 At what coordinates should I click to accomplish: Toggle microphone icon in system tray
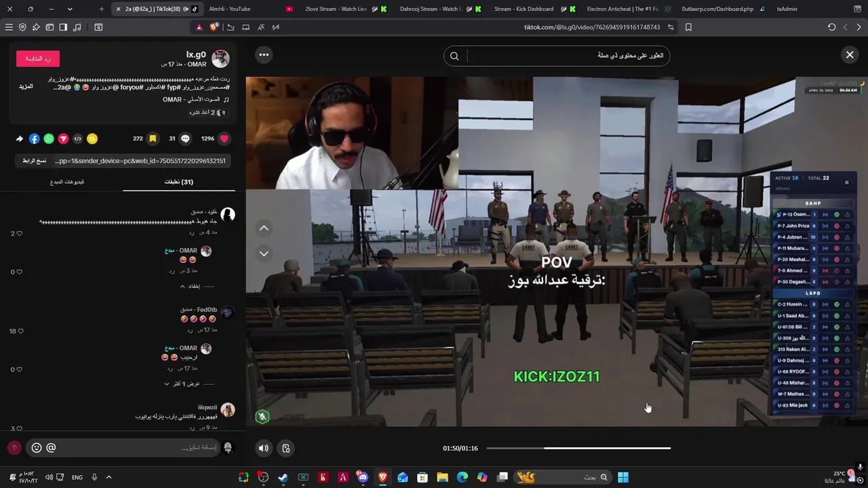(x=94, y=477)
